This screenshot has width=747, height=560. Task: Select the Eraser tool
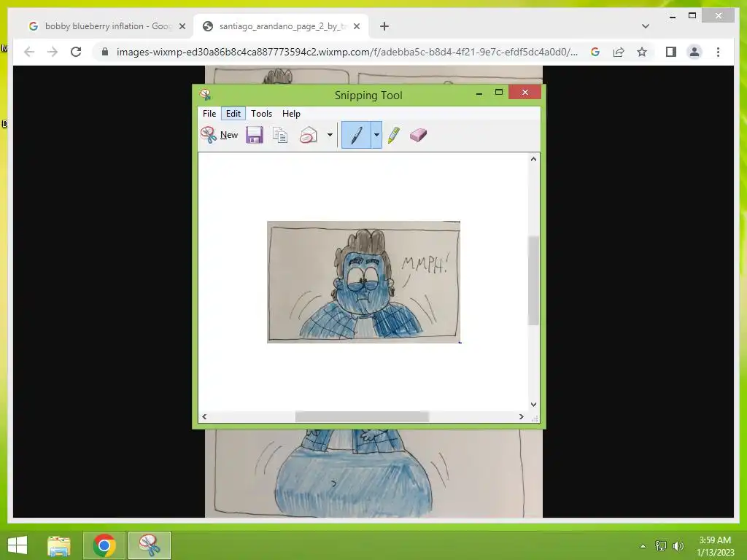point(418,135)
